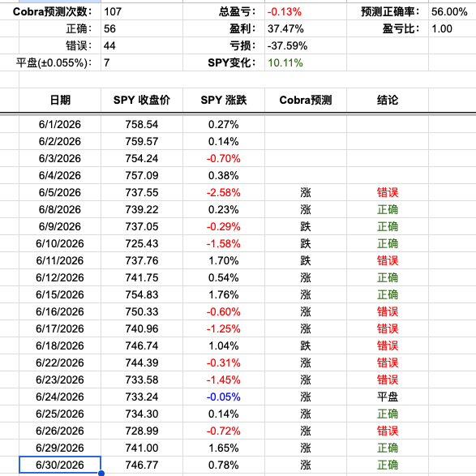Click the 亏损 value -37.59%
This screenshot has width=476, height=476.
(x=306, y=46)
